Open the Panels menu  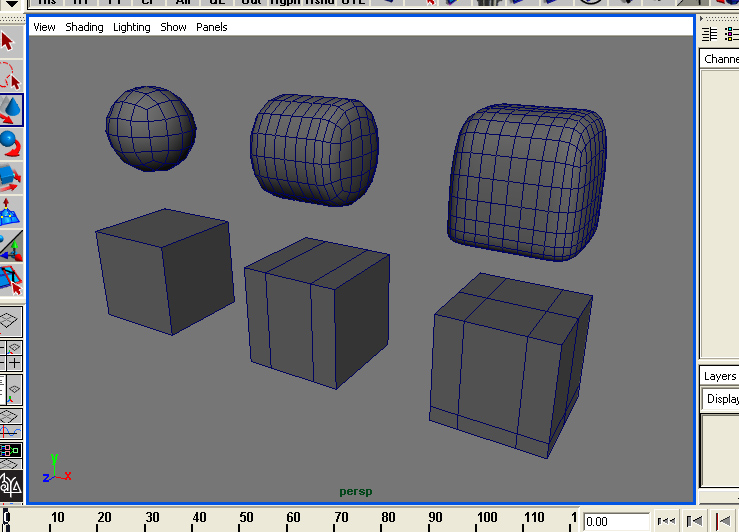tap(212, 27)
